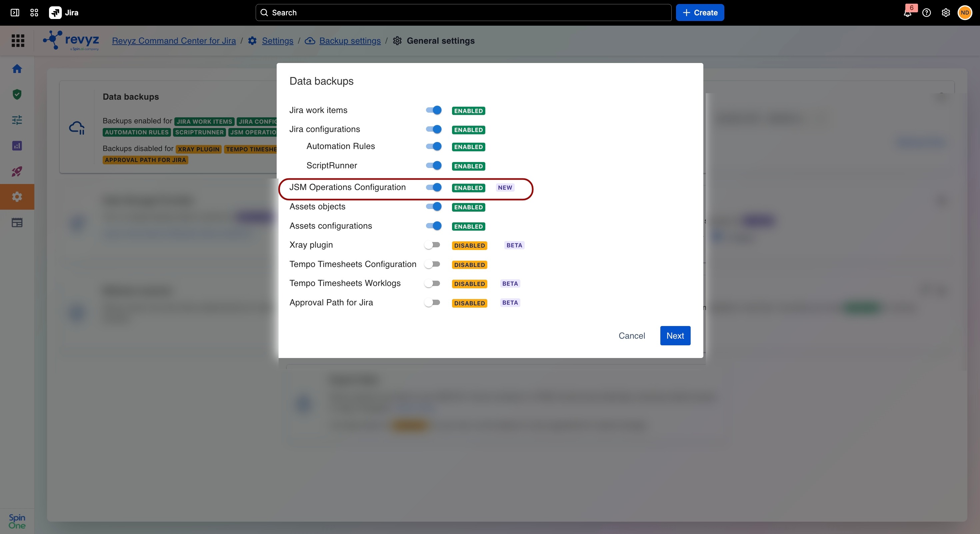Viewport: 980px width, 534px height.
Task: Click the 'Data backups' card heading
Action: click(131, 97)
